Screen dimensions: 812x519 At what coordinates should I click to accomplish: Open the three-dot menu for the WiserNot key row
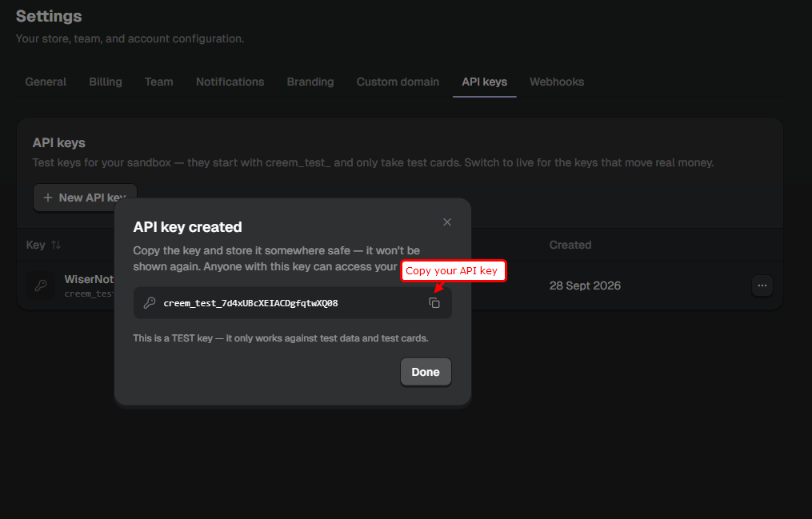click(762, 285)
